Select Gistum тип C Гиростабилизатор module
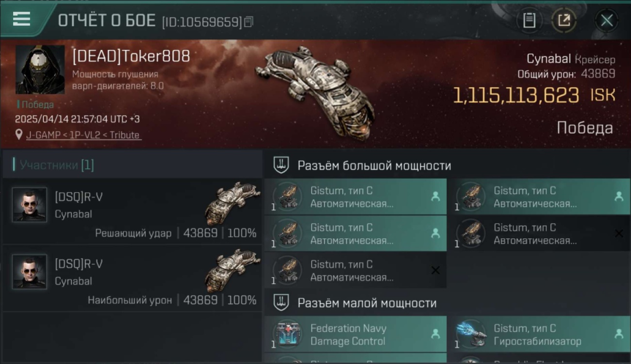Screen dimensions: 631x364 coord(539,334)
